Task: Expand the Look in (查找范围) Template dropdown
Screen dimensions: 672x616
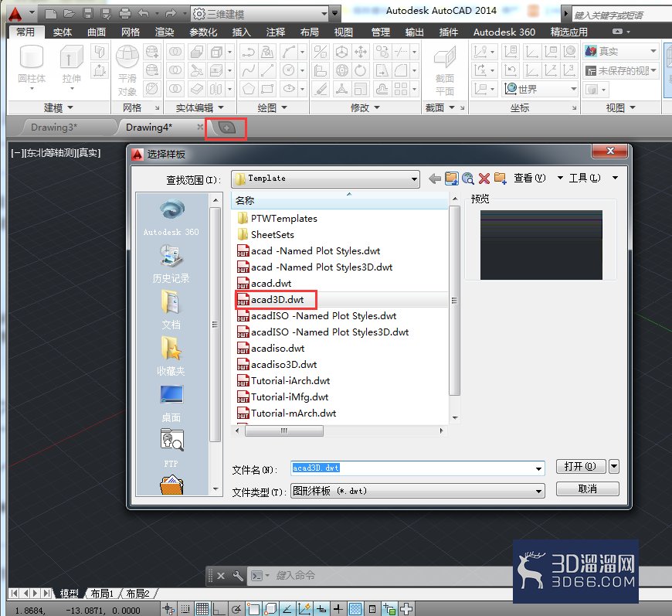Action: click(x=414, y=179)
